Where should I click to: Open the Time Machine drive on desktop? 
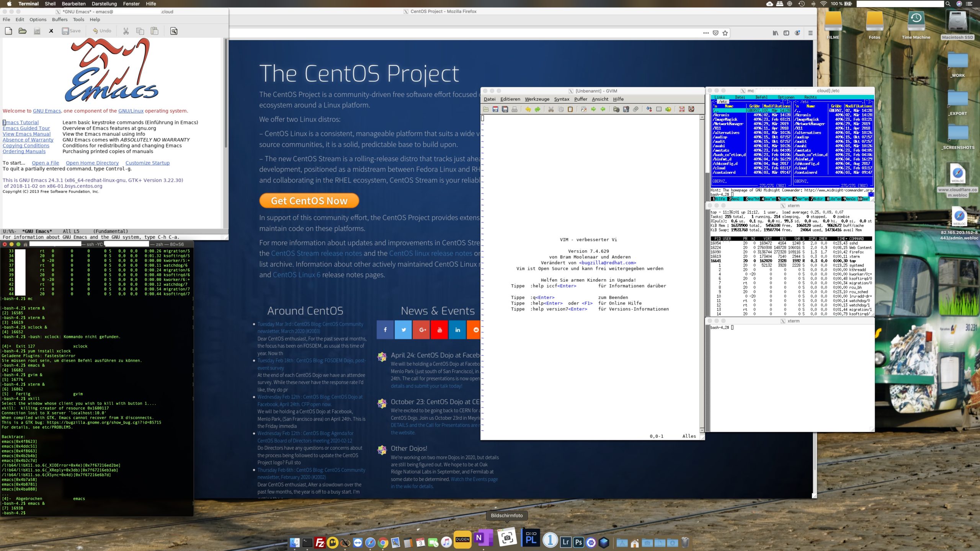pyautogui.click(x=916, y=25)
